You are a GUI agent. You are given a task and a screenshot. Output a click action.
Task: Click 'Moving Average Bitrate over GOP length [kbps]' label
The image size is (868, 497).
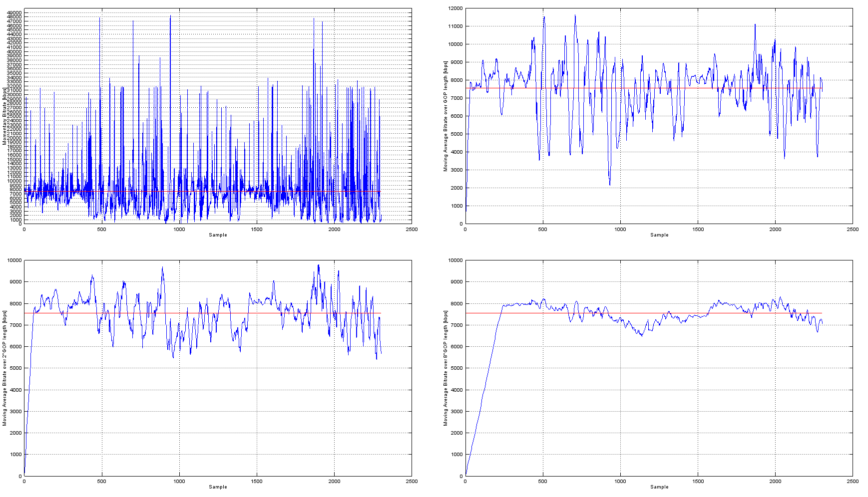pos(445,116)
